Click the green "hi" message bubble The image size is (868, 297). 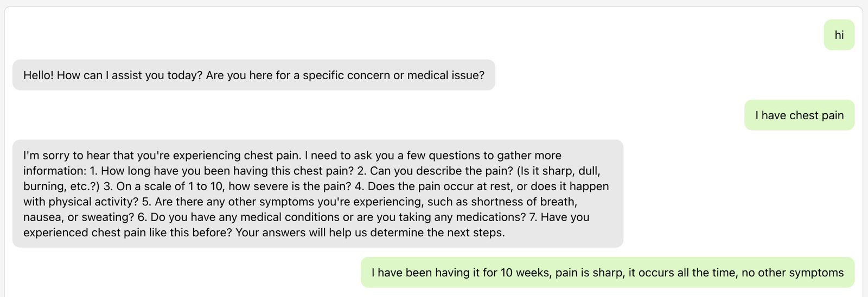pyautogui.click(x=839, y=35)
